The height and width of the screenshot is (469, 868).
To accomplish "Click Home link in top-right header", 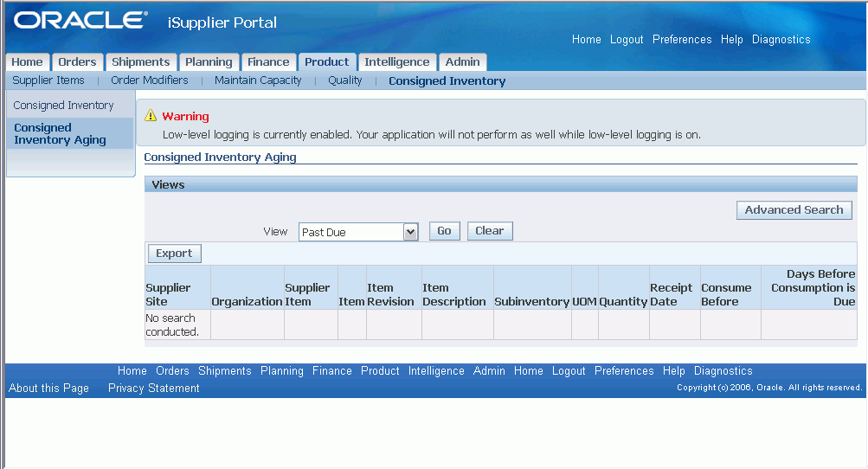I will [x=586, y=39].
